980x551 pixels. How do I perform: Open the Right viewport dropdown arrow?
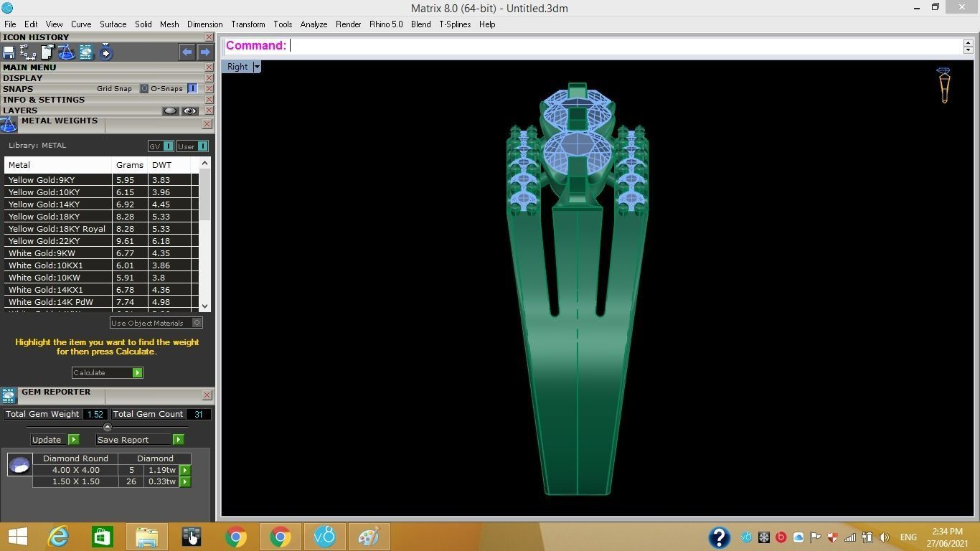(x=257, y=67)
